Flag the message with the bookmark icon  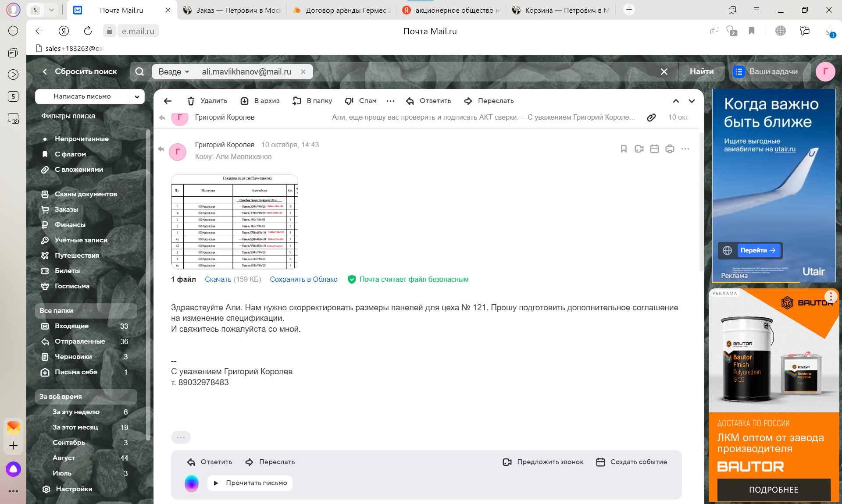(x=624, y=149)
